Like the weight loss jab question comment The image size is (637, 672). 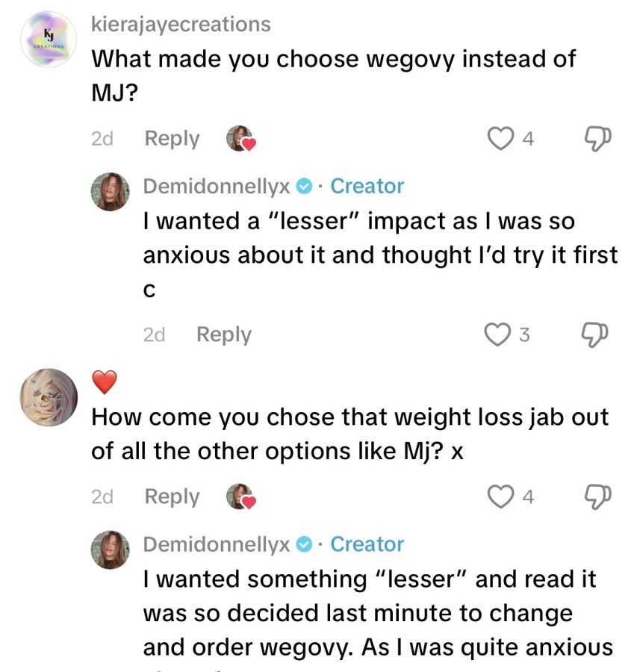tap(500, 497)
